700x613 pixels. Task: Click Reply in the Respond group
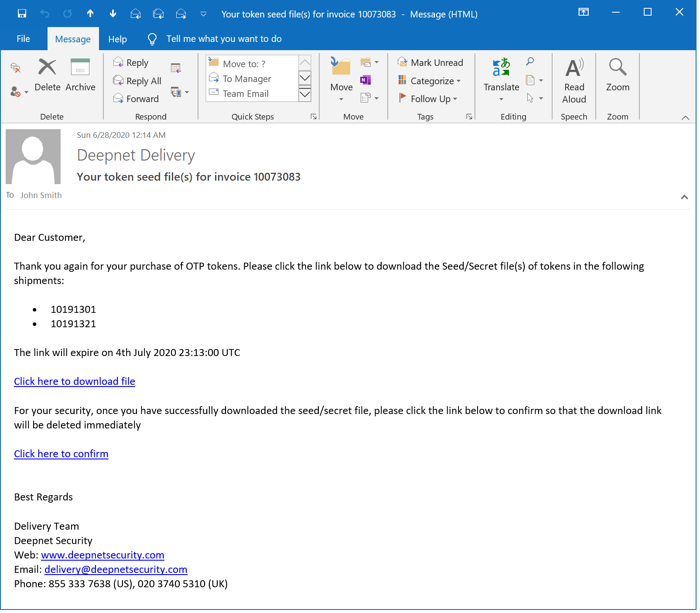131,63
